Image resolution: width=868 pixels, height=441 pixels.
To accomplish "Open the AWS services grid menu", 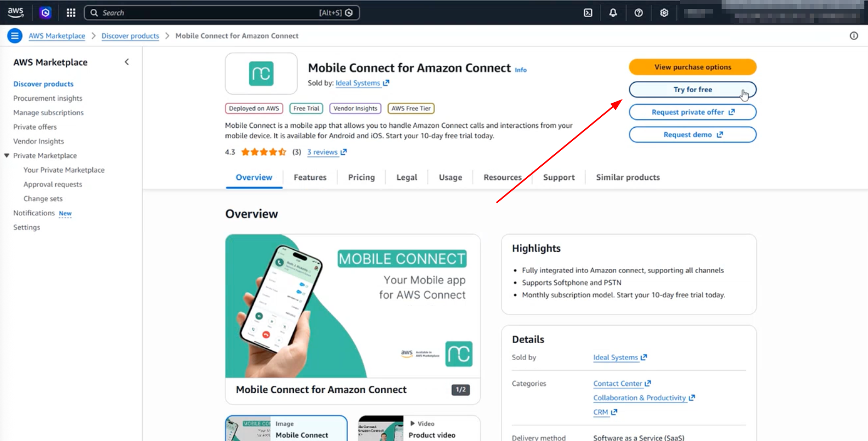I will [x=71, y=13].
